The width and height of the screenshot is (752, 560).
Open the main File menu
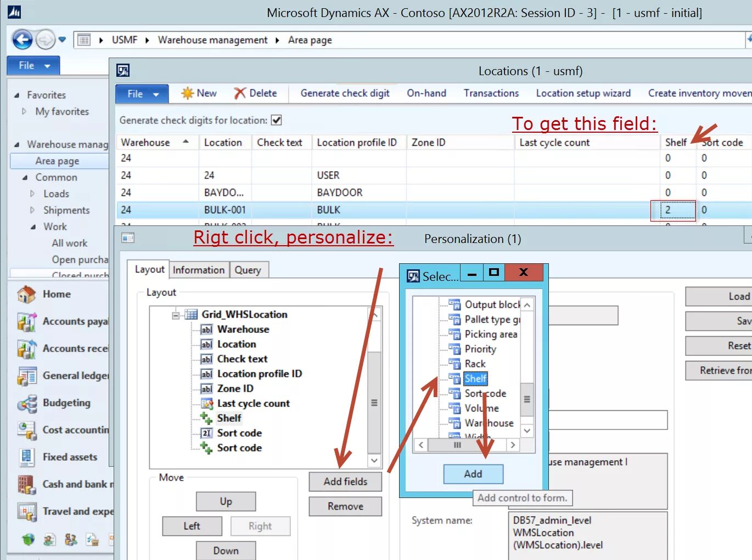33,65
